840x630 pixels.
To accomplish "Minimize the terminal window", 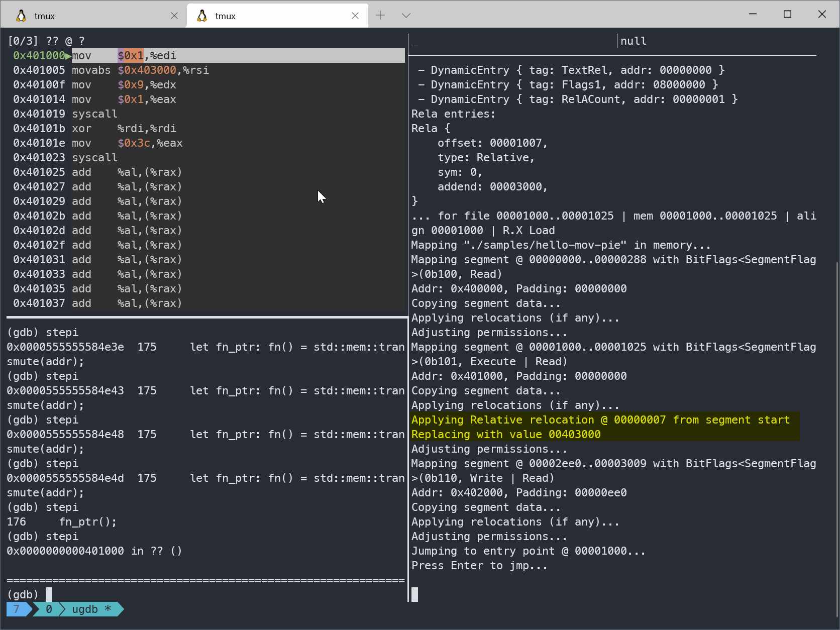I will coord(753,14).
